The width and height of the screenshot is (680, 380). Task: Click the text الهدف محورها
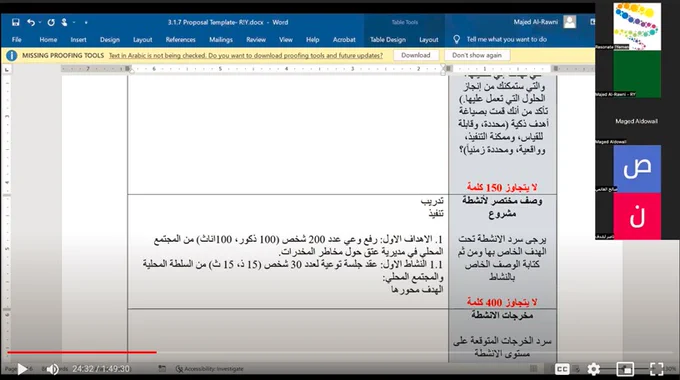click(417, 289)
